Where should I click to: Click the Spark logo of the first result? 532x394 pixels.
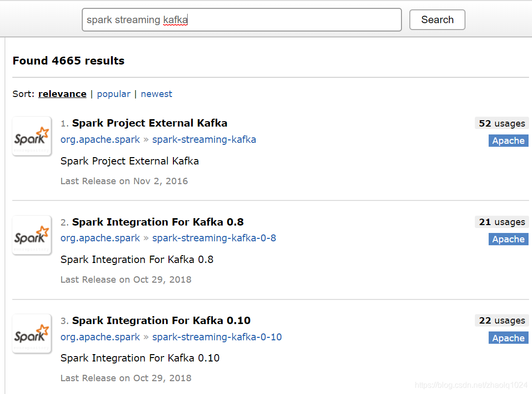tap(32, 136)
